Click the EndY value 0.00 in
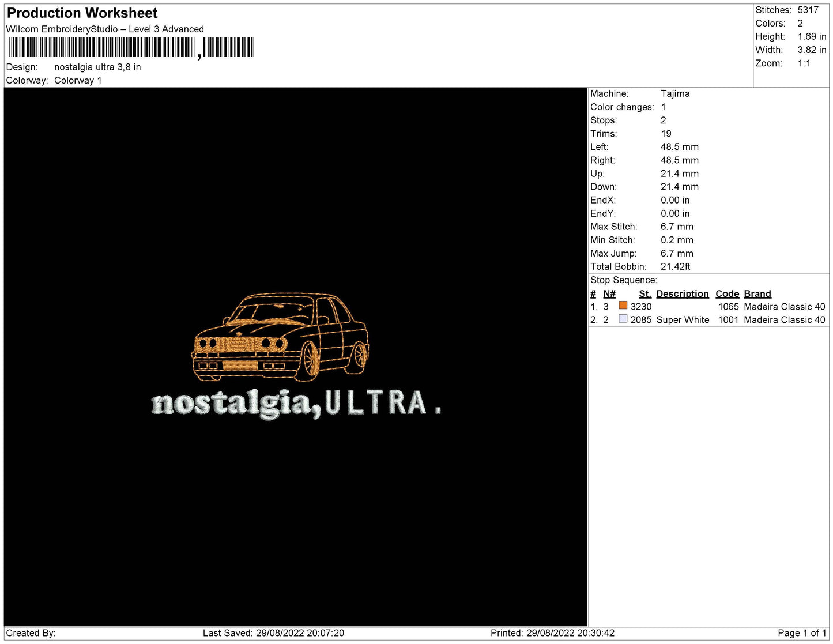Screen dimensions: 833x644 point(675,213)
